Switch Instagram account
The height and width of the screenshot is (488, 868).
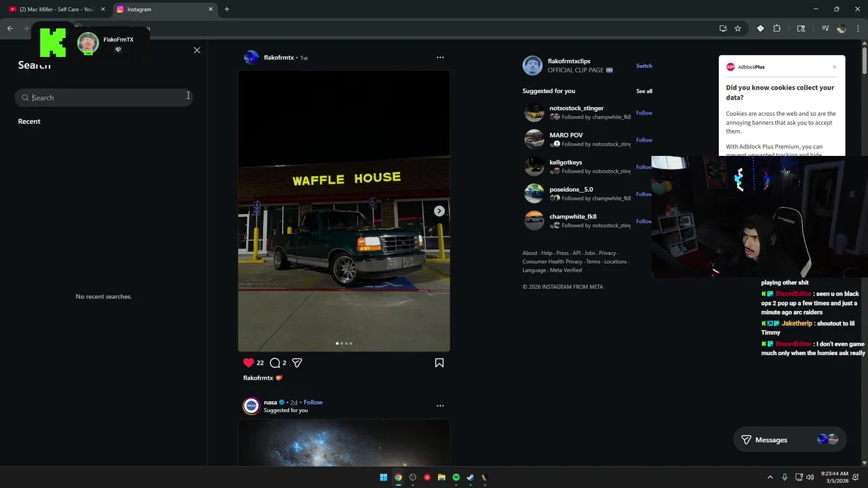[x=644, y=66]
